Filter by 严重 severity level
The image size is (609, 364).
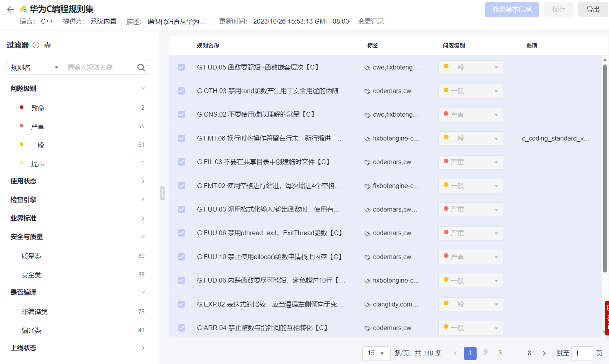tap(38, 126)
